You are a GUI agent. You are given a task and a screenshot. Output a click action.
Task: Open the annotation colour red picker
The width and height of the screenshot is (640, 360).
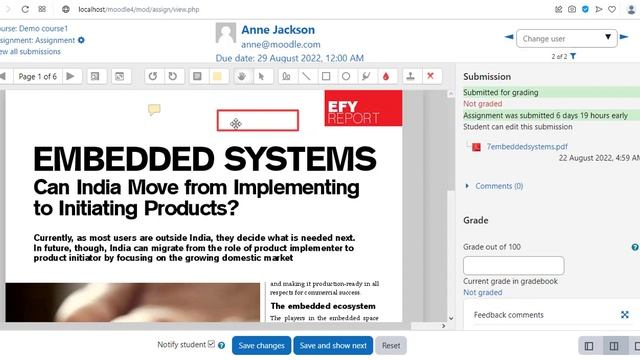[x=386, y=76]
